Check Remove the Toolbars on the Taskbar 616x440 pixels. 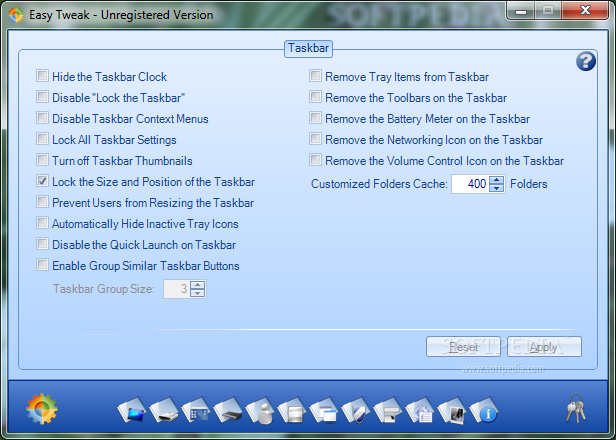point(315,97)
